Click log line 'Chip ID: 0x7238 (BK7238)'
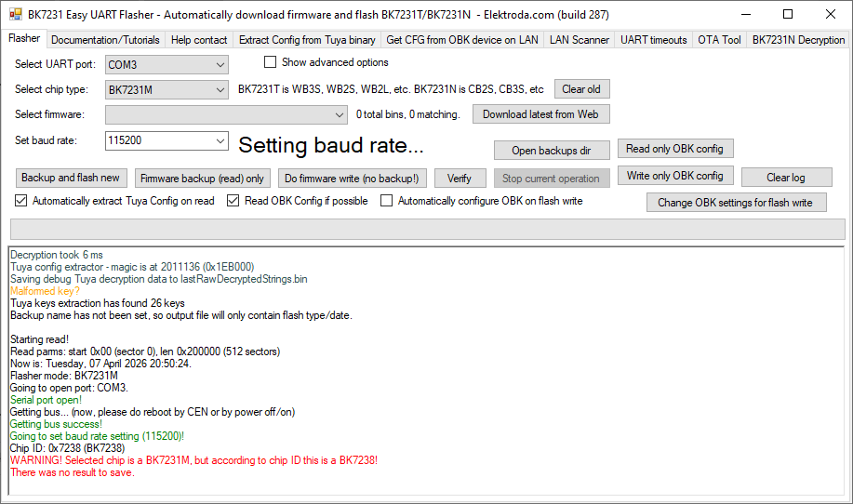853x504 pixels. [x=68, y=448]
